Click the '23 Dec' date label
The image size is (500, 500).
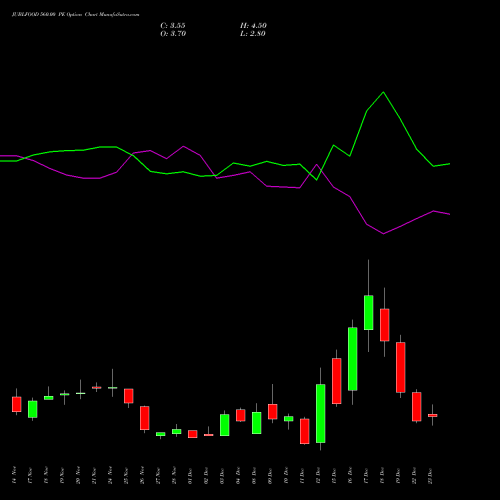[430, 475]
